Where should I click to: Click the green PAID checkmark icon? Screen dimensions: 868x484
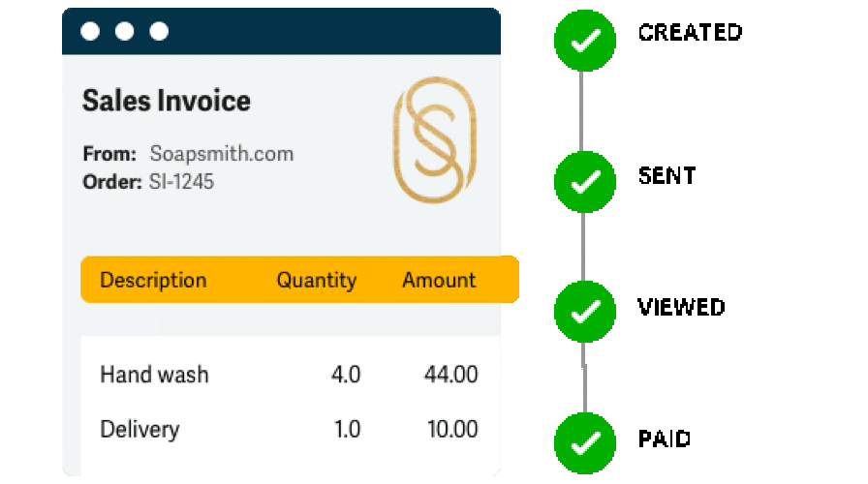pyautogui.click(x=585, y=443)
